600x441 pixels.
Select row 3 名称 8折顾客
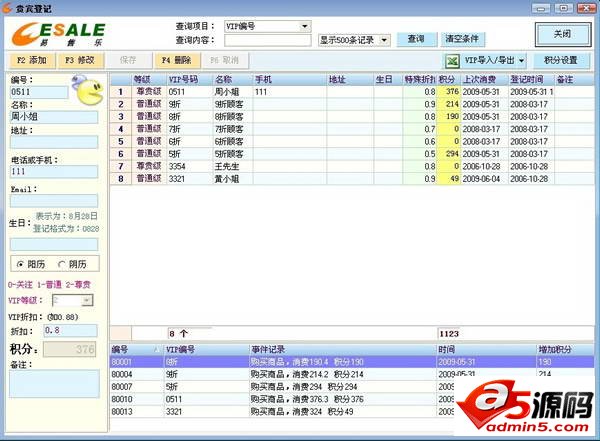click(229, 117)
